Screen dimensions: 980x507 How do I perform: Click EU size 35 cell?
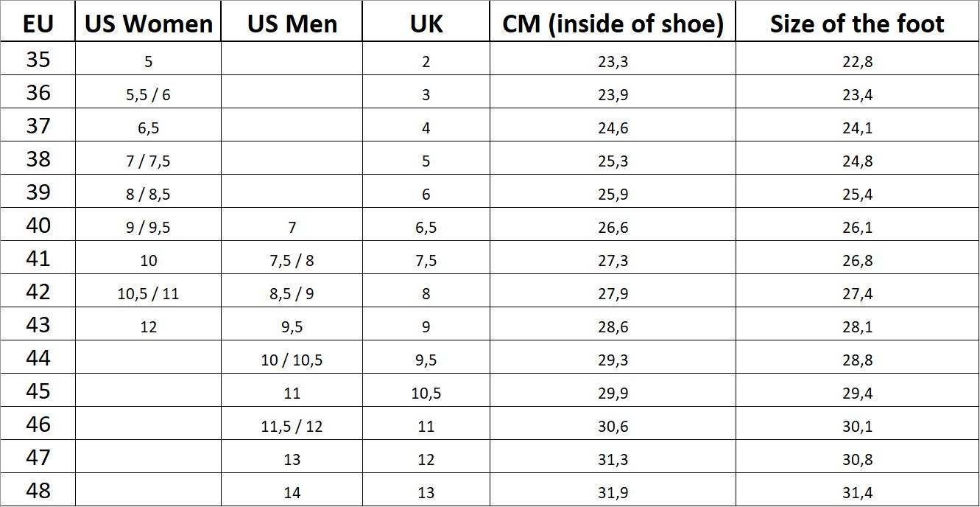coord(38,60)
